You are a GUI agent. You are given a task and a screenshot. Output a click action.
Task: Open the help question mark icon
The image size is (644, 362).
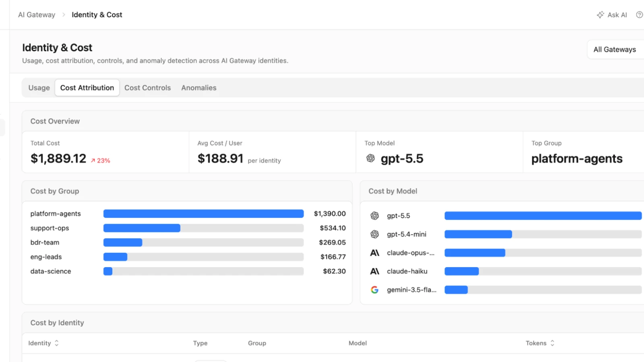tap(639, 15)
